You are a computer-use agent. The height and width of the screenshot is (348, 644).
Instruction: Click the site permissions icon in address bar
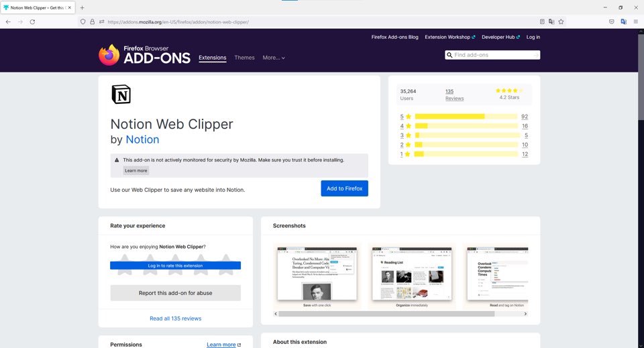101,21
